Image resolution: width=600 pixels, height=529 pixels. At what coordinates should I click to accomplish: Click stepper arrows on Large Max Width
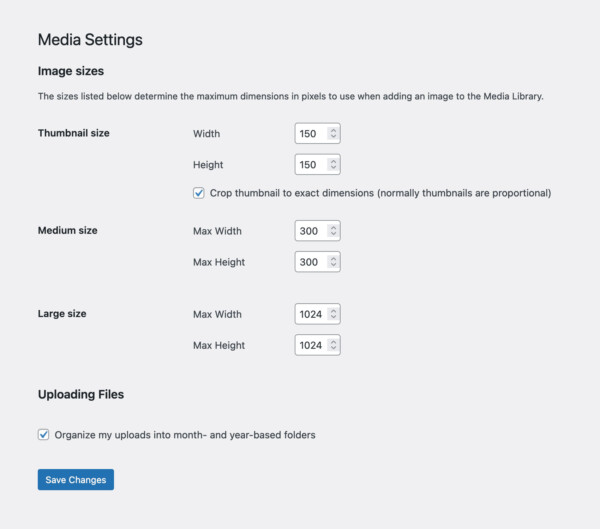coord(333,314)
